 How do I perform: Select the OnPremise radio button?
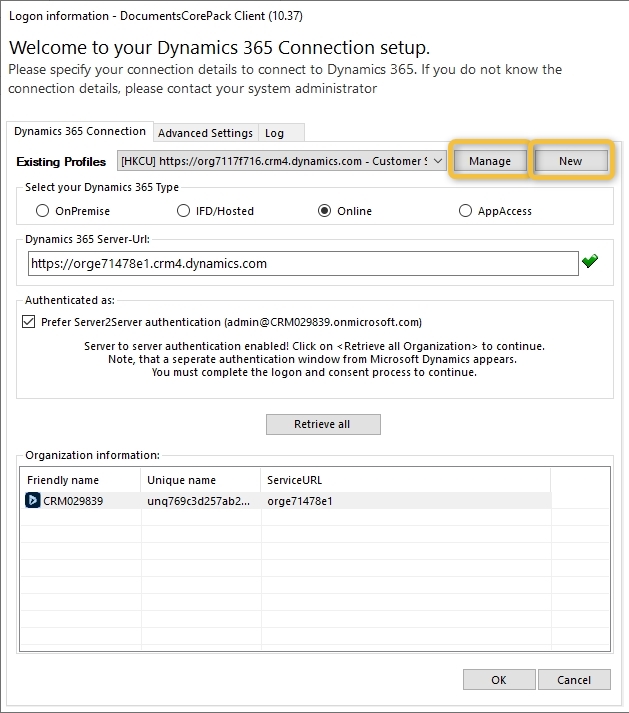(x=42, y=211)
